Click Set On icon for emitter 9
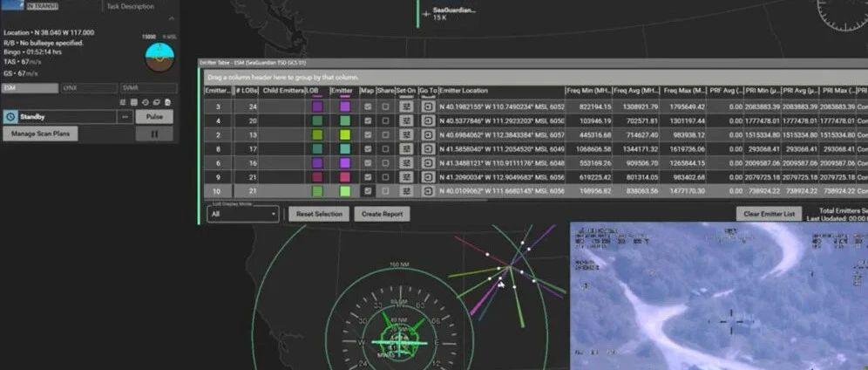 tap(406, 176)
